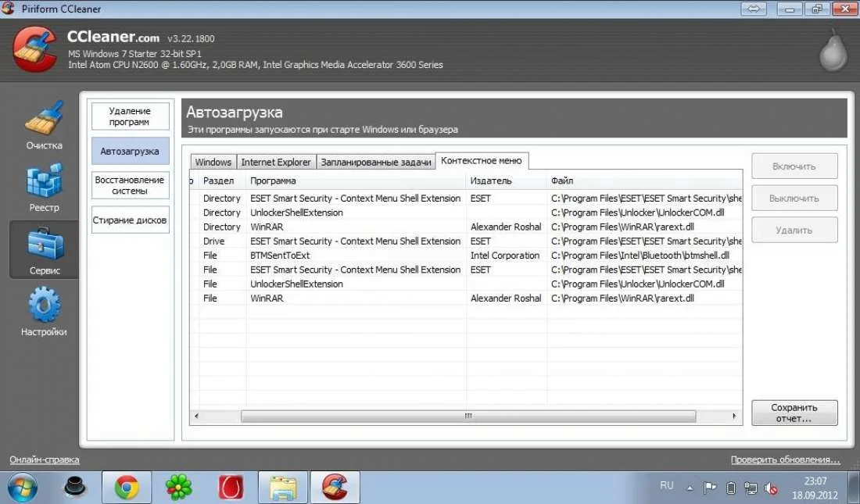
Task: Open the Реестр registry section
Action: click(44, 188)
